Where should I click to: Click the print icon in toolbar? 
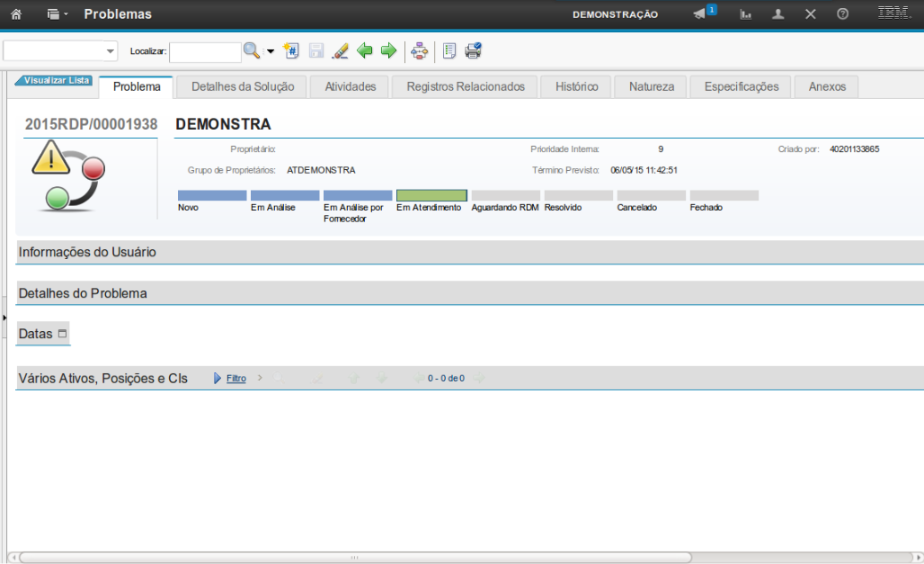(473, 51)
